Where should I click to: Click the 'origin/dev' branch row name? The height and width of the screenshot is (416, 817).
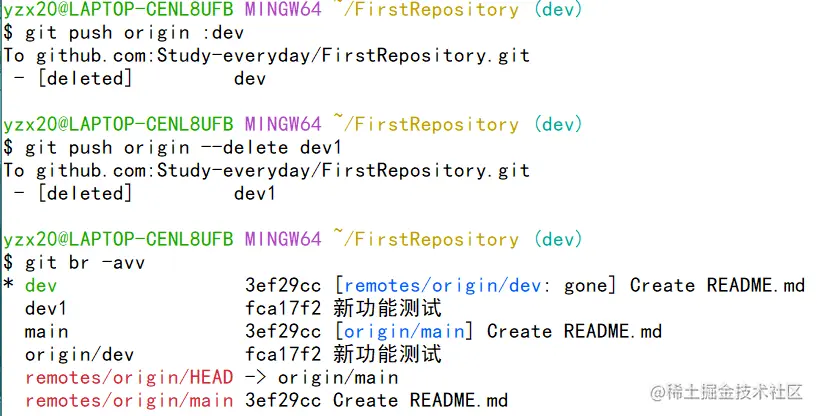coord(79,355)
